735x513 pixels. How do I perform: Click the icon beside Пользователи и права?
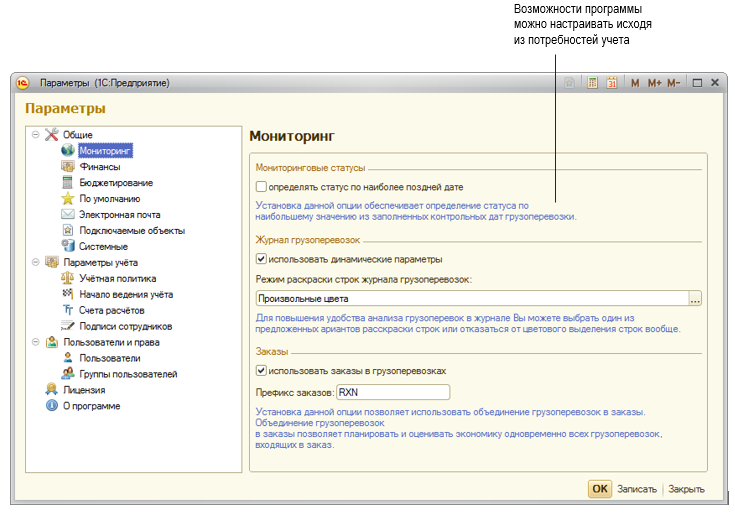[x=52, y=342]
